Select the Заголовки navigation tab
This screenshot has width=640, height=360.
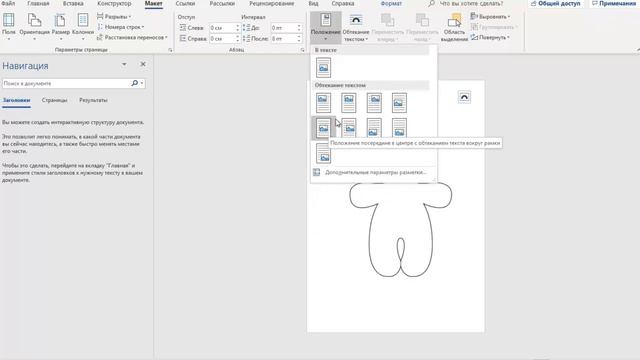pos(16,100)
